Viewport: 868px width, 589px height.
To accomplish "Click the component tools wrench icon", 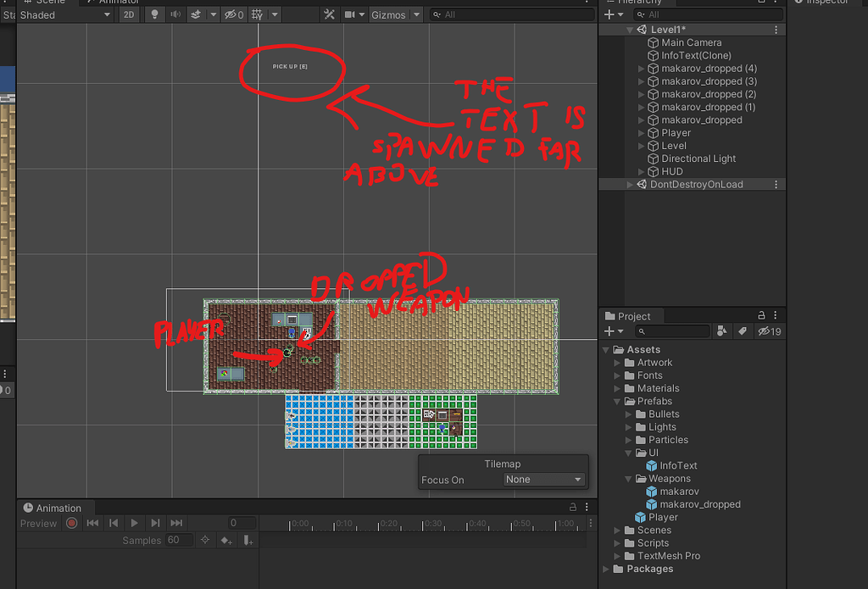I will point(330,14).
